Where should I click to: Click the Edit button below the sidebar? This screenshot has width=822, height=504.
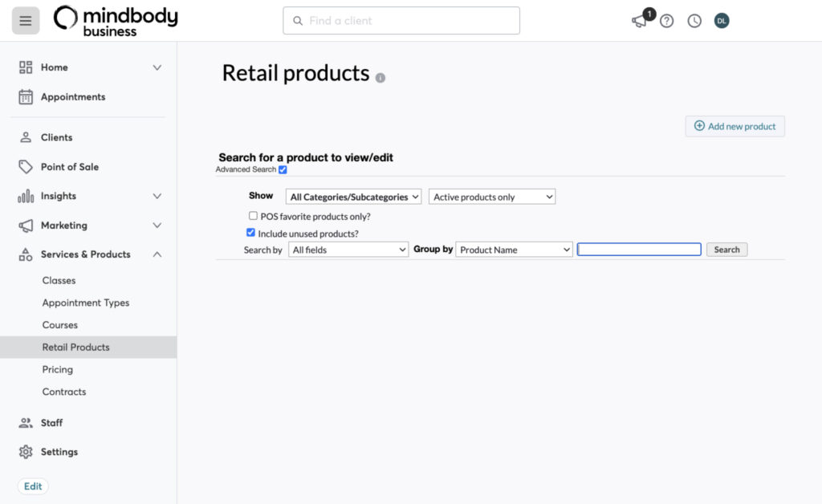point(33,486)
